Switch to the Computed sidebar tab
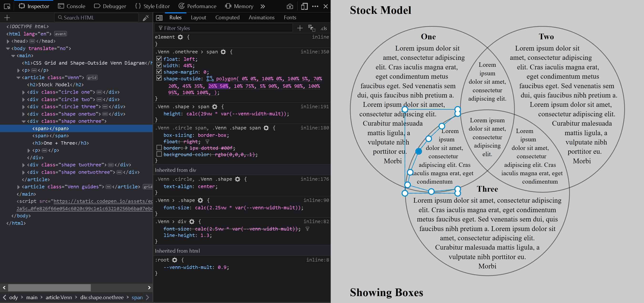Screen dimensions: 644x303 (x=227, y=17)
